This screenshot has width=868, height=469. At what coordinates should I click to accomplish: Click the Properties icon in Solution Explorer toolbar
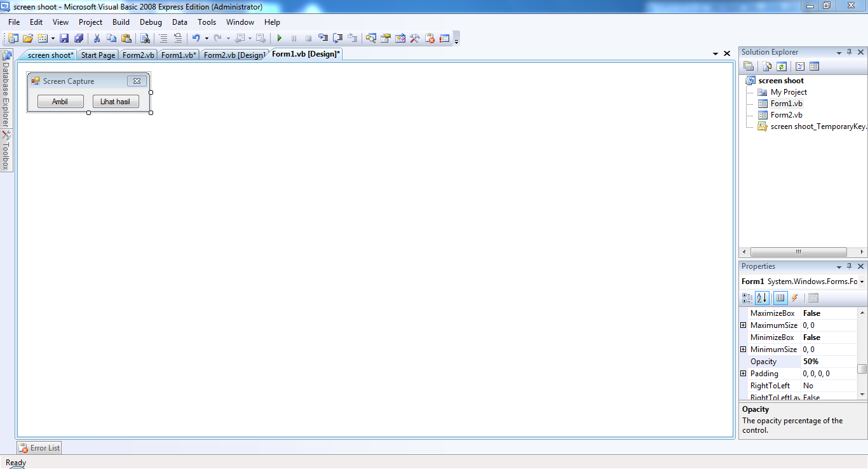(x=749, y=66)
